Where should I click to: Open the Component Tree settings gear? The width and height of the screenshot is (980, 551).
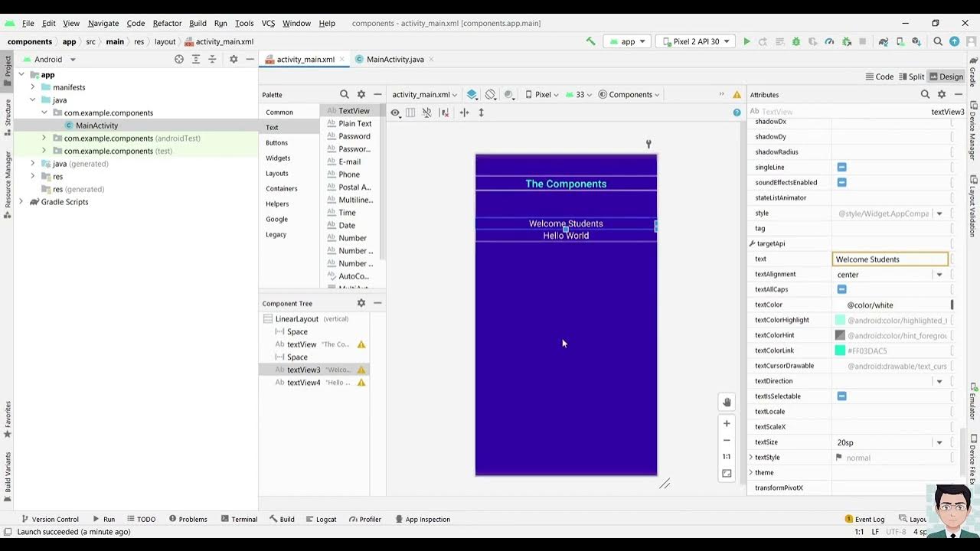(x=361, y=303)
